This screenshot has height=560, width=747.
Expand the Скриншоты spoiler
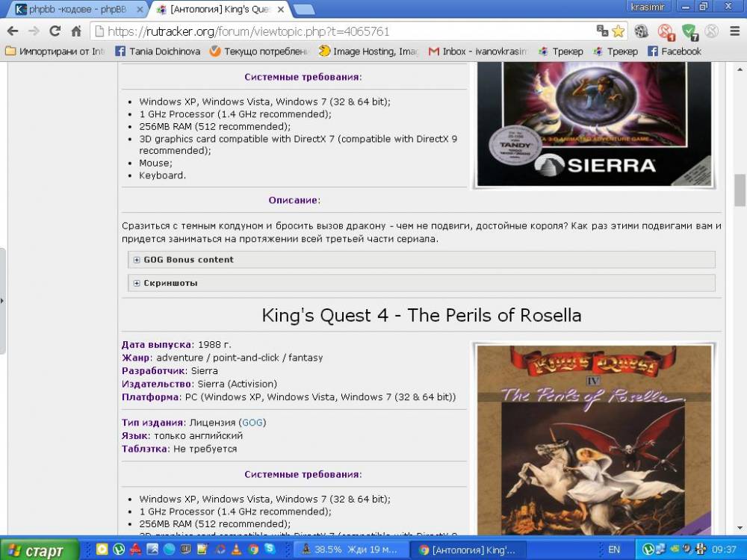point(421,283)
